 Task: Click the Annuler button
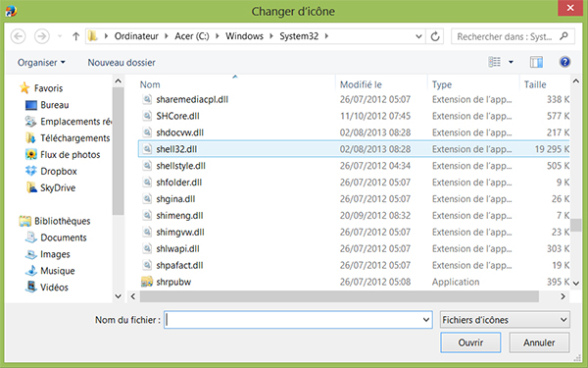[539, 342]
